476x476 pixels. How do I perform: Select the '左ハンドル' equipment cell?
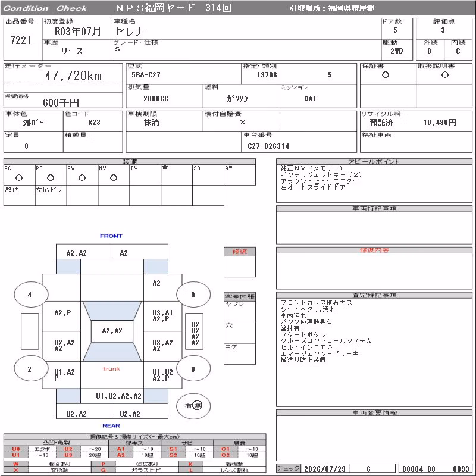51,195
